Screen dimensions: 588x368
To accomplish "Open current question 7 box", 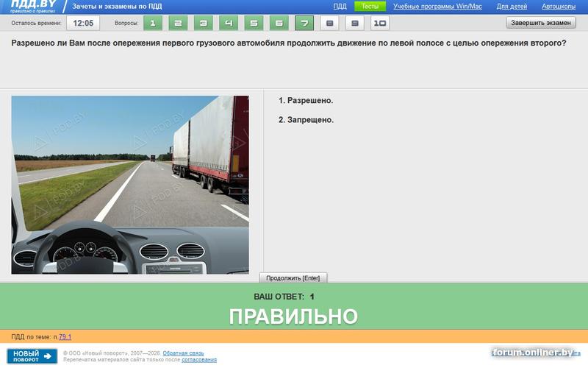I will coord(304,23).
